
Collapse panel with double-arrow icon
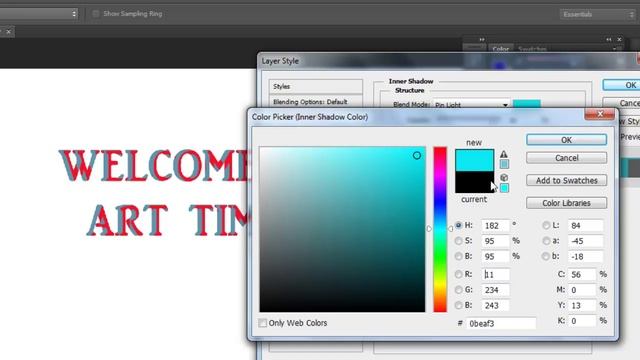pos(609,40)
